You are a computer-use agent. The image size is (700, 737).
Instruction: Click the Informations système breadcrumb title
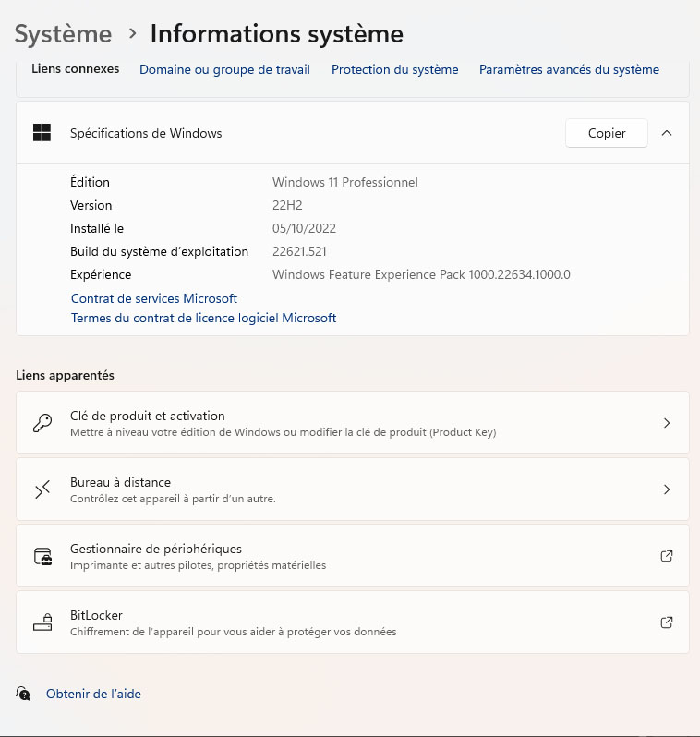click(277, 34)
